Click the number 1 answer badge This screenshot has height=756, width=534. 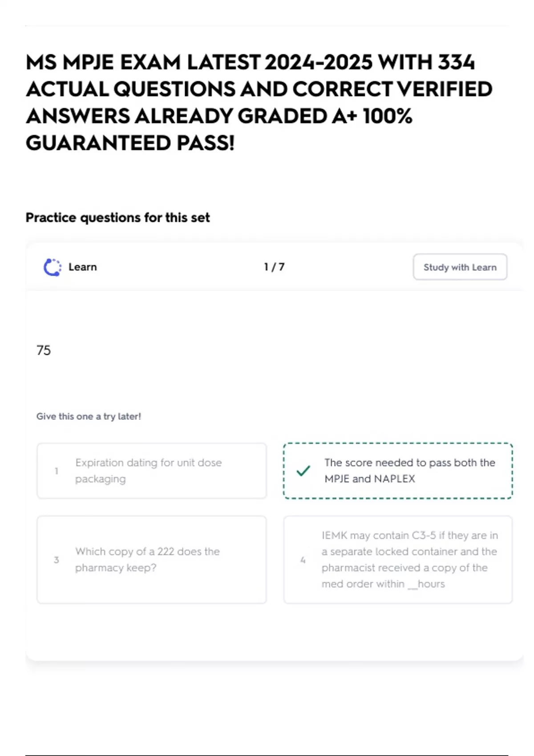tap(57, 471)
